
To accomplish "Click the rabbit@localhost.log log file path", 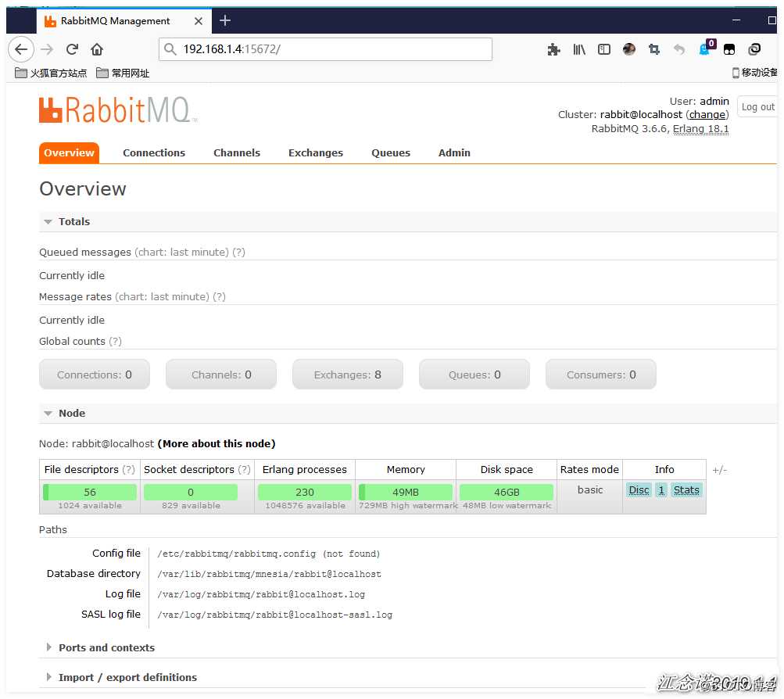I will 260,594.
